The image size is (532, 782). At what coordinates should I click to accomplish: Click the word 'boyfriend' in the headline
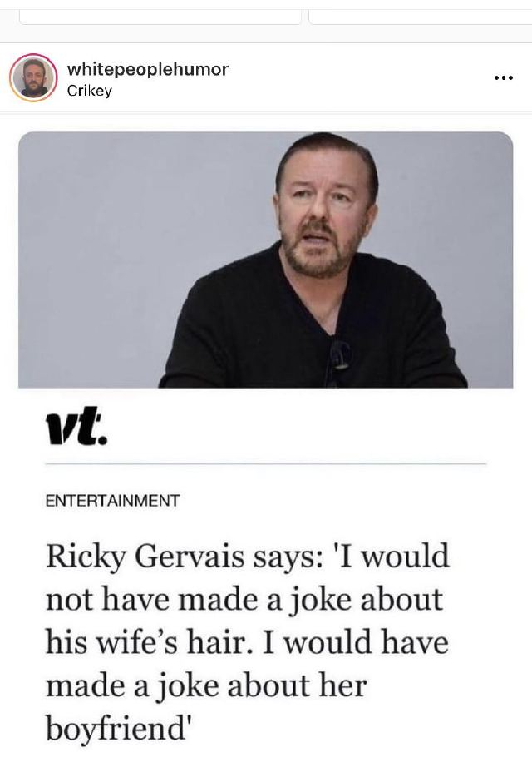[x=115, y=730]
